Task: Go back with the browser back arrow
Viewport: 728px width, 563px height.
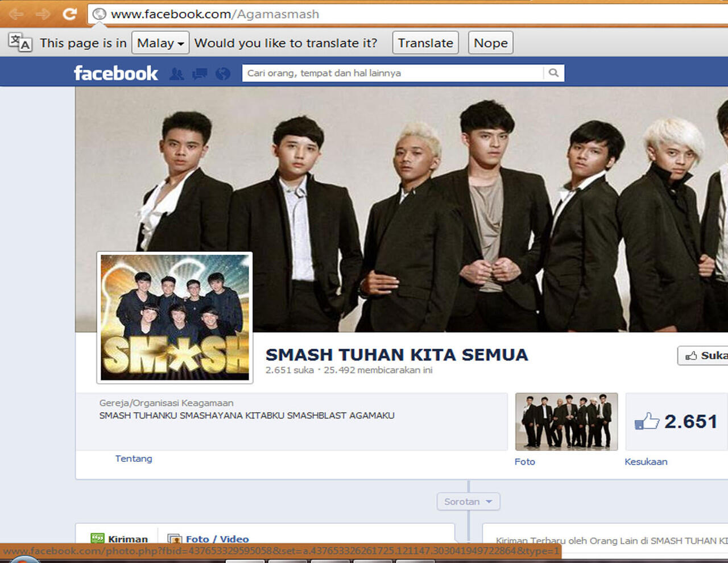Action: [16, 14]
